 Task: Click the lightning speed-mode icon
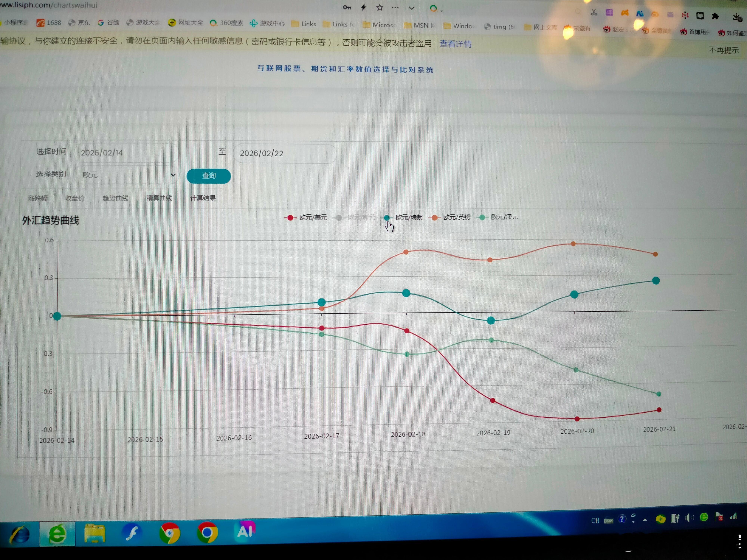point(363,7)
